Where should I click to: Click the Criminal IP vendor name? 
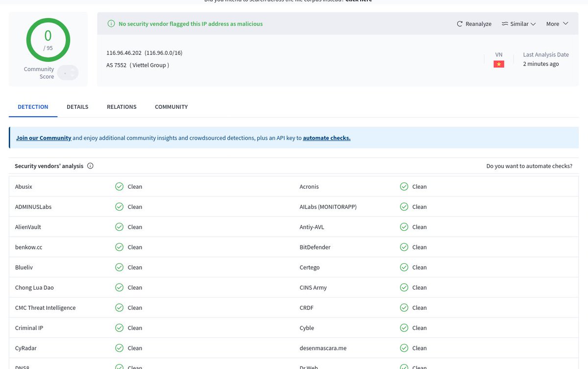[x=29, y=328]
